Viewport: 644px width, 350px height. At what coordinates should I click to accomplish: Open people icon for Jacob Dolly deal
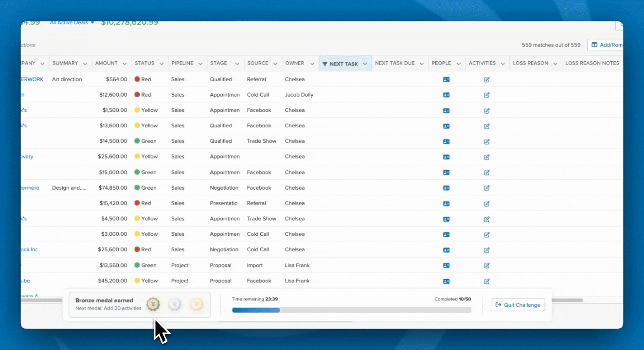pyautogui.click(x=447, y=95)
